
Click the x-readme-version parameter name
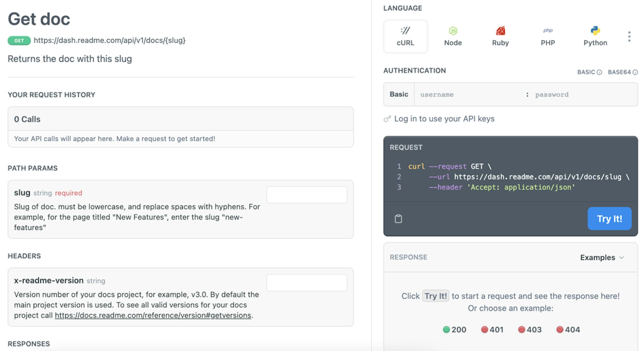[49, 280]
